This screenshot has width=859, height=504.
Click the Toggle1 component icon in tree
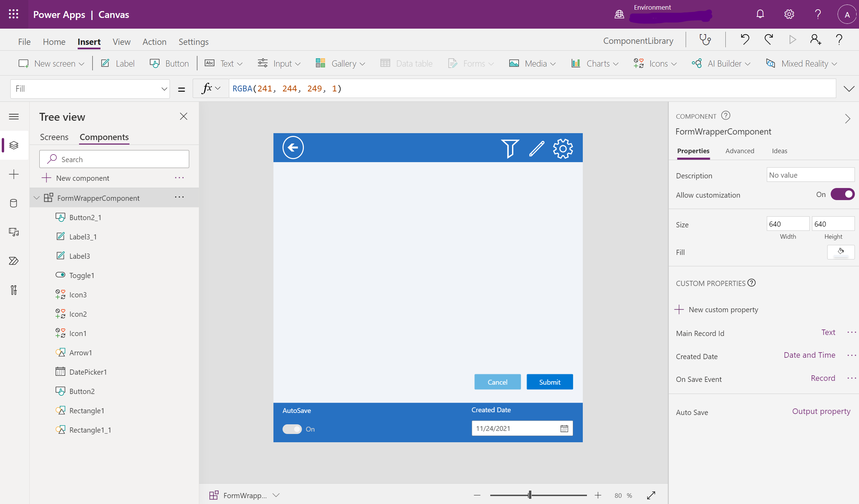click(60, 275)
